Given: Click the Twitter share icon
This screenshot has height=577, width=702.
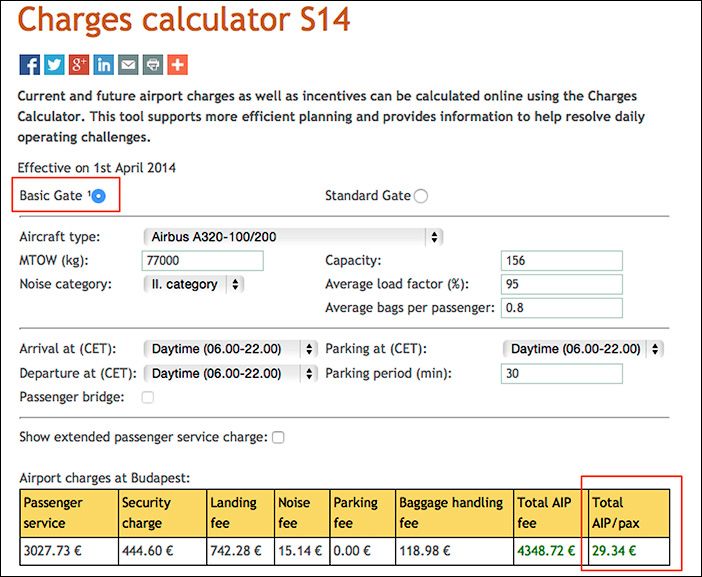Looking at the screenshot, I should (x=54, y=65).
